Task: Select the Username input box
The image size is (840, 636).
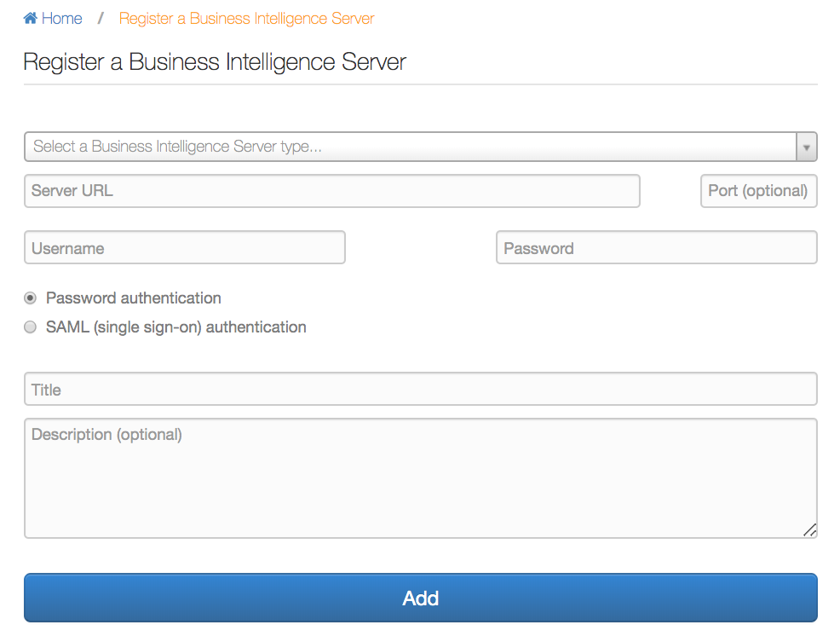Action: (x=185, y=247)
